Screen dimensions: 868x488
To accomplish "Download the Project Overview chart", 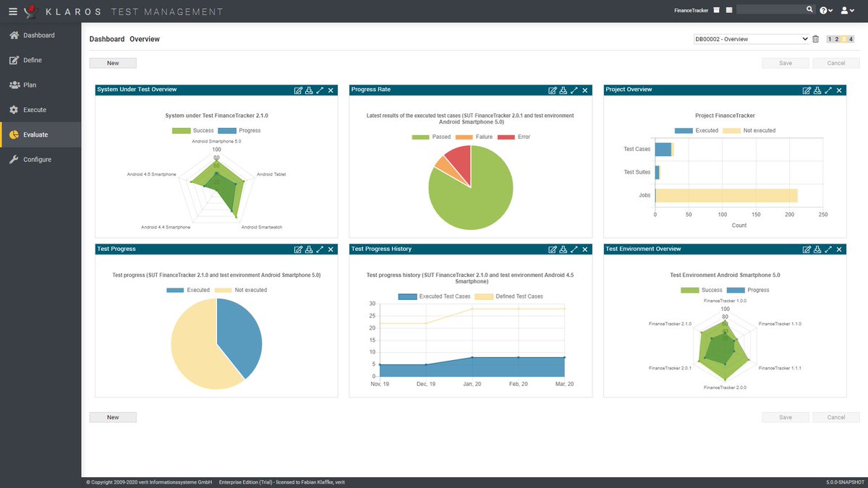I will (817, 90).
